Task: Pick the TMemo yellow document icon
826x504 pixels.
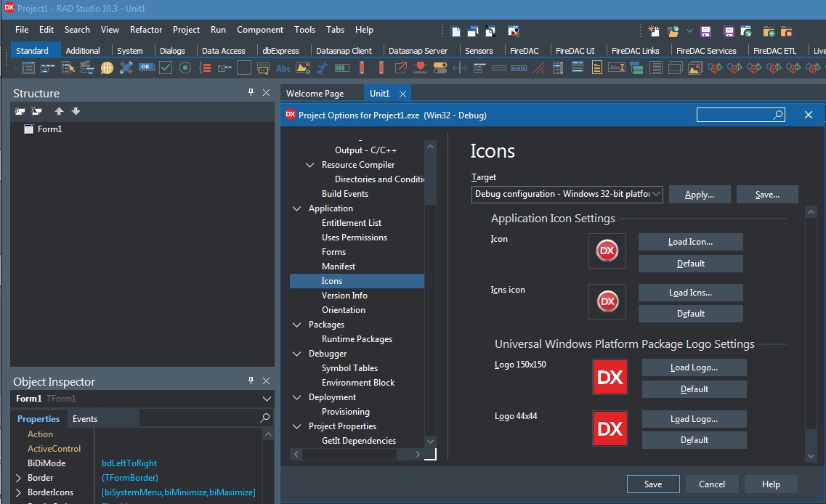Action: 597,68
